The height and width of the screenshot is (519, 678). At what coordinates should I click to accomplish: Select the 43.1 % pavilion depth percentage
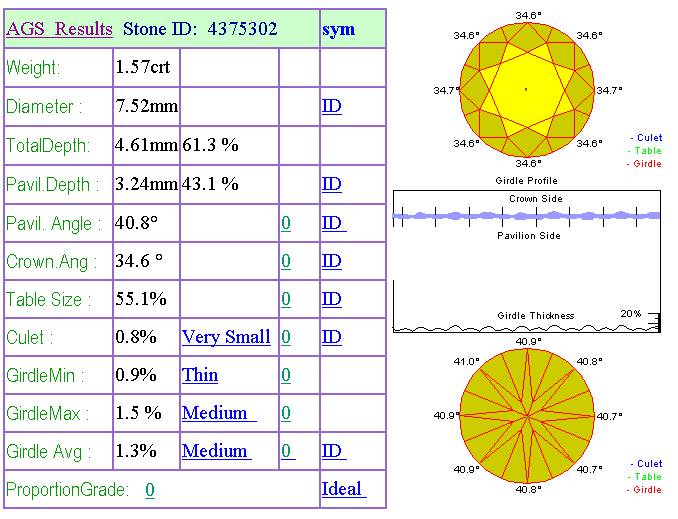tap(210, 184)
